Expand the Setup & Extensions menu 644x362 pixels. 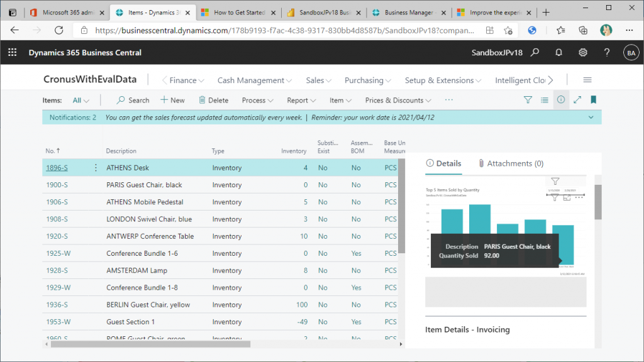(443, 80)
